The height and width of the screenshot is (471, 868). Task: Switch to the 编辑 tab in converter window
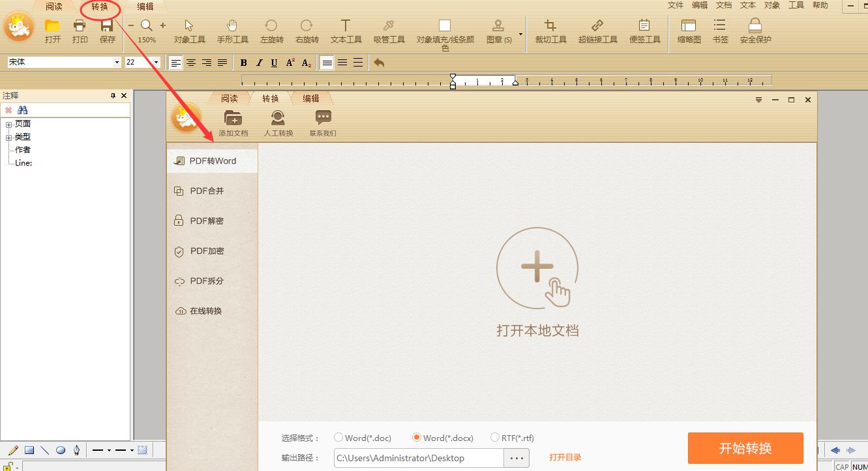click(x=312, y=98)
